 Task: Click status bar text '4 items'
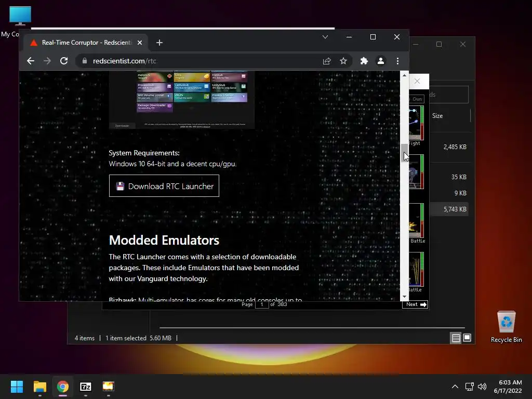coord(85,338)
